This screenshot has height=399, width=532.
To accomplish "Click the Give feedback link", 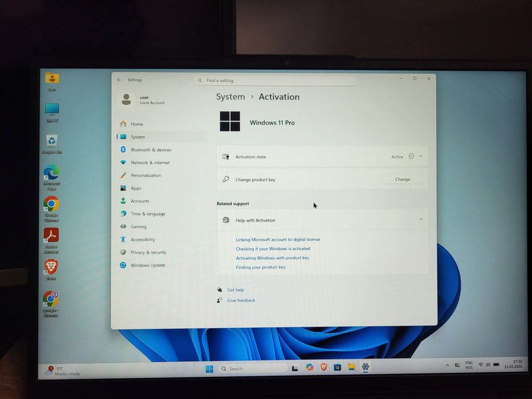I will [x=241, y=300].
